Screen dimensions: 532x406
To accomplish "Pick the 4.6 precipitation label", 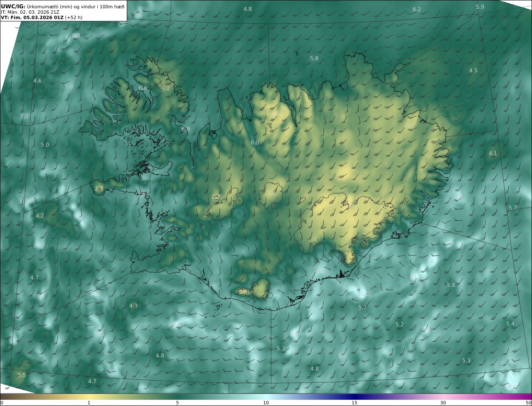I will pyautogui.click(x=37, y=81).
